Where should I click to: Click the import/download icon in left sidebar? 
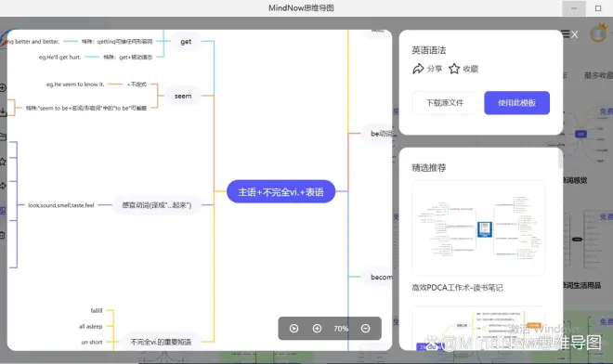point(3,112)
